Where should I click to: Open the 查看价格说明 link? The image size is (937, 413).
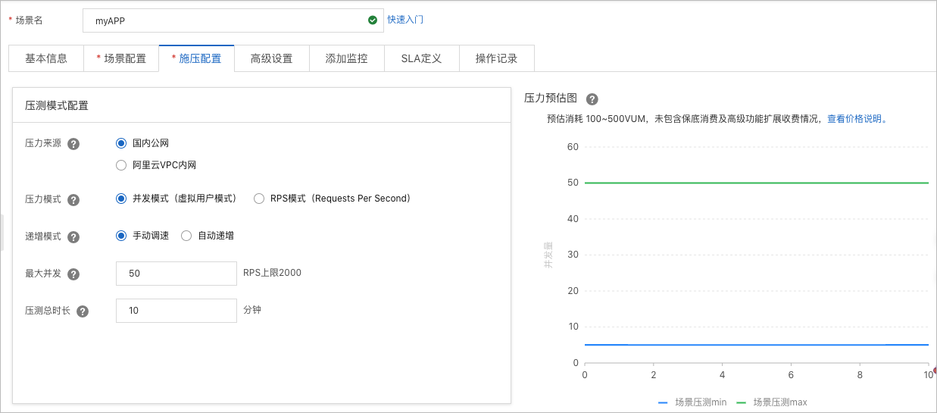pos(857,119)
